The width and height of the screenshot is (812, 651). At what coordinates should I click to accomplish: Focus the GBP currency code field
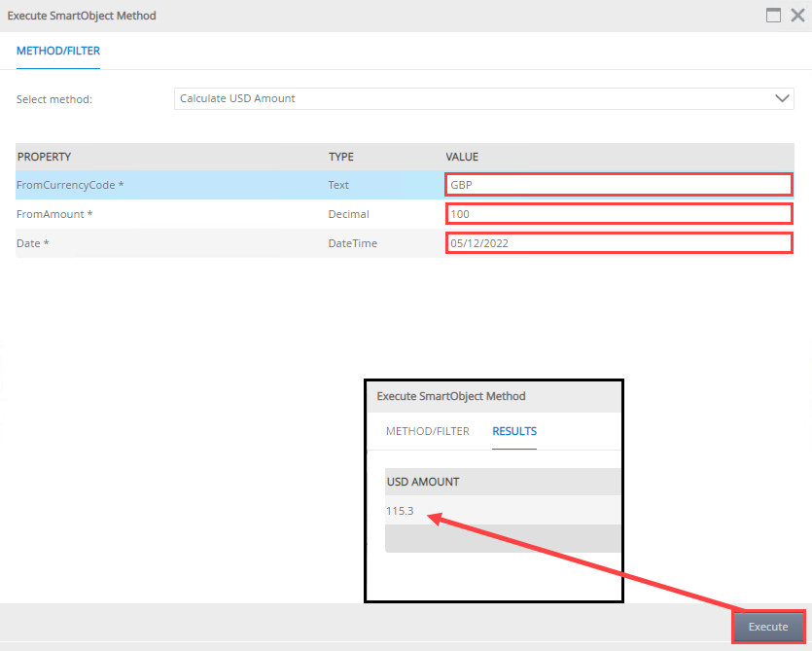(618, 185)
